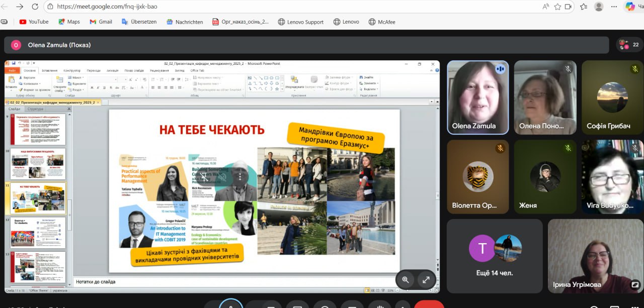Click Vira Budyuko's video tile
Screen dimensions: 644x308
click(x=612, y=176)
